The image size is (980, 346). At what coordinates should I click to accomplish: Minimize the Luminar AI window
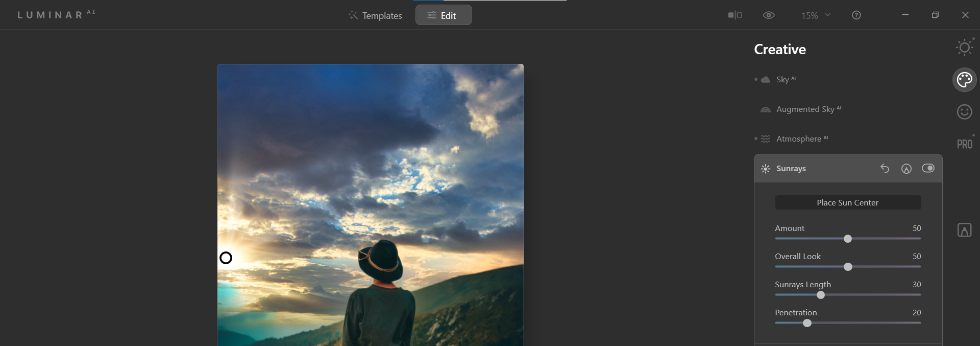click(x=905, y=15)
